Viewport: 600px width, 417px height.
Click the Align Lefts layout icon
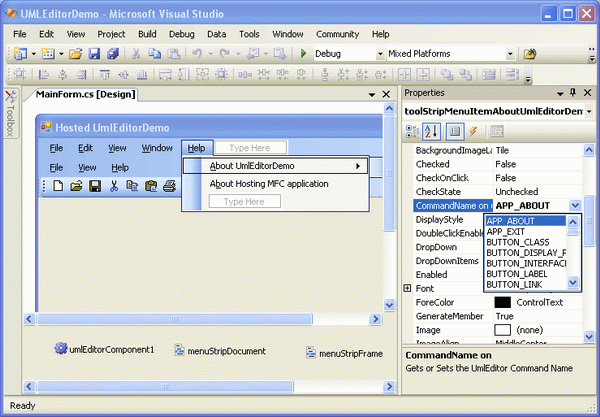click(x=44, y=74)
